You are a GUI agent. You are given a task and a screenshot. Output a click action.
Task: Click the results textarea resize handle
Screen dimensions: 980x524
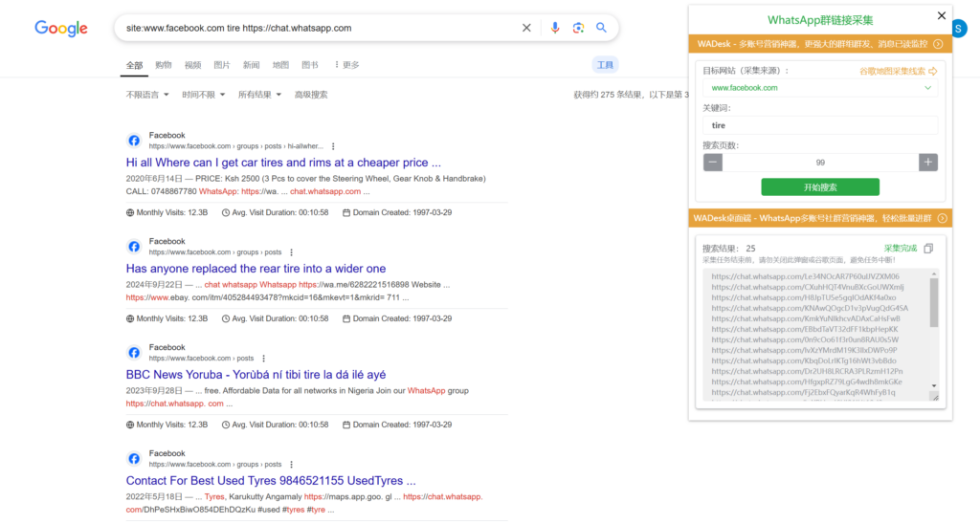coord(935,397)
